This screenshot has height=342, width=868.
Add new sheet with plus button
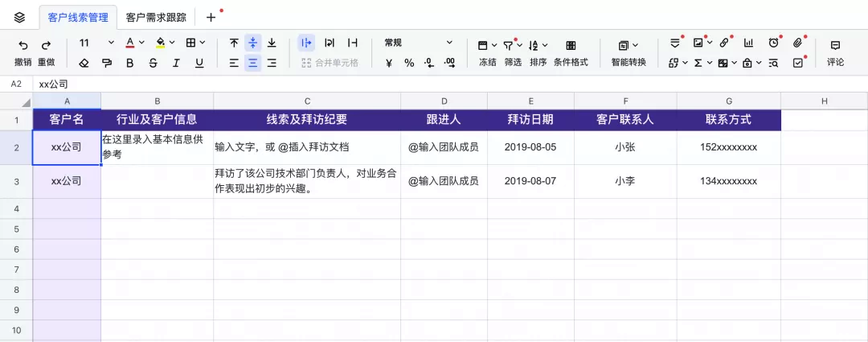[211, 17]
